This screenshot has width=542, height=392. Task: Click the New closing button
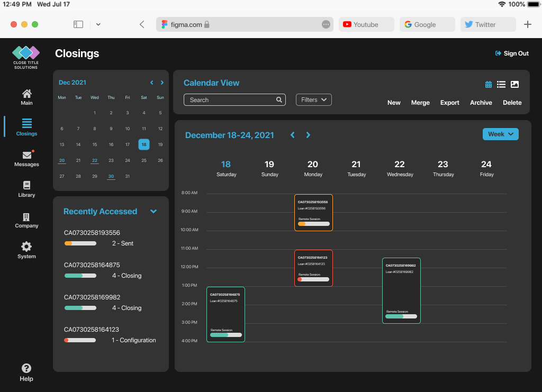394,103
